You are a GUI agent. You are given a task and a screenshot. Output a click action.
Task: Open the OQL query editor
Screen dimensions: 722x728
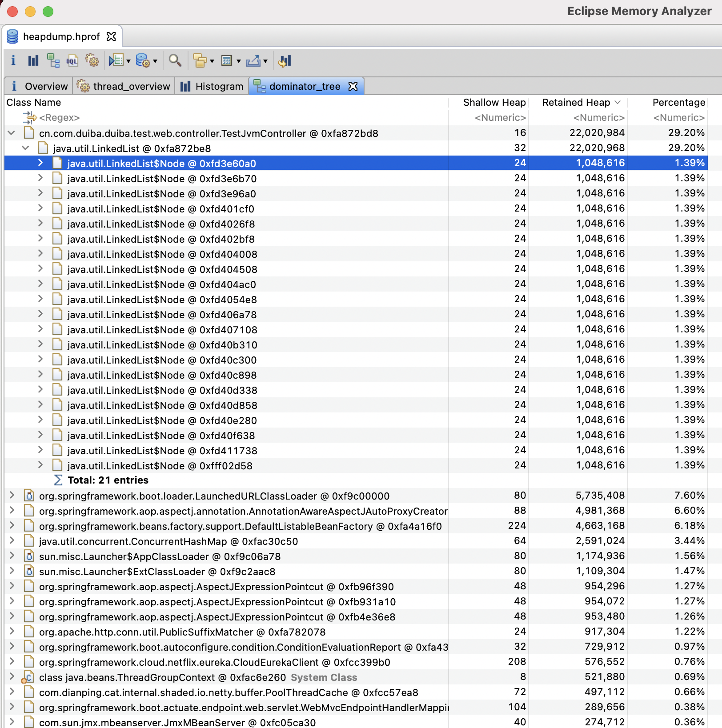point(72,60)
